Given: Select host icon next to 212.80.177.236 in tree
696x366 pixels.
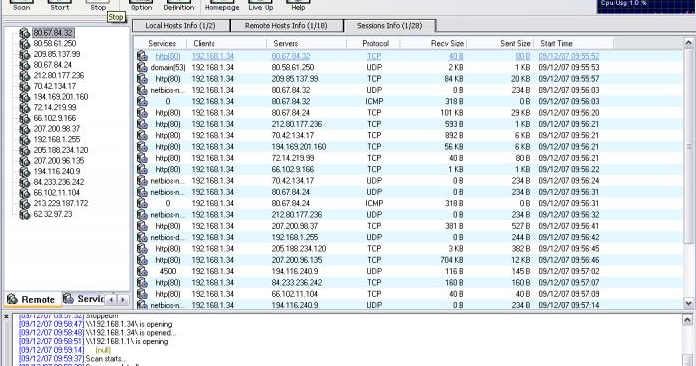Looking at the screenshot, I should coord(25,76).
